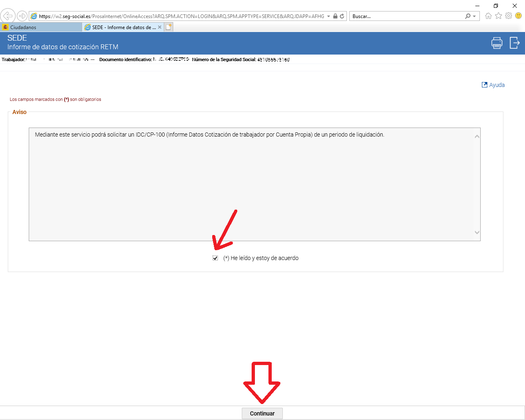Click the smiley feedback icon
The width and height of the screenshot is (525, 420).
(518, 16)
